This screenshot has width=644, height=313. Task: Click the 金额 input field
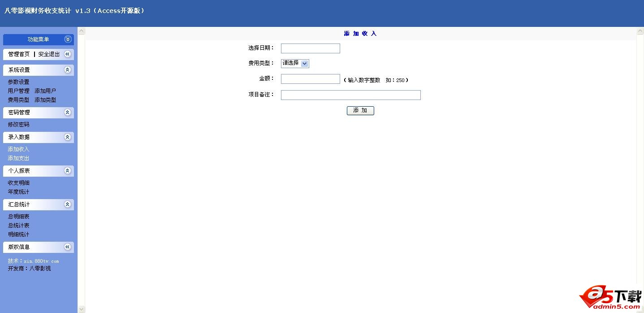point(311,79)
